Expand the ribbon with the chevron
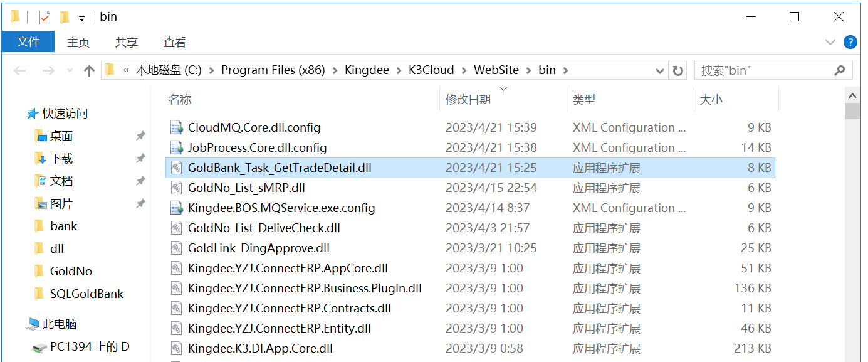 (830, 42)
